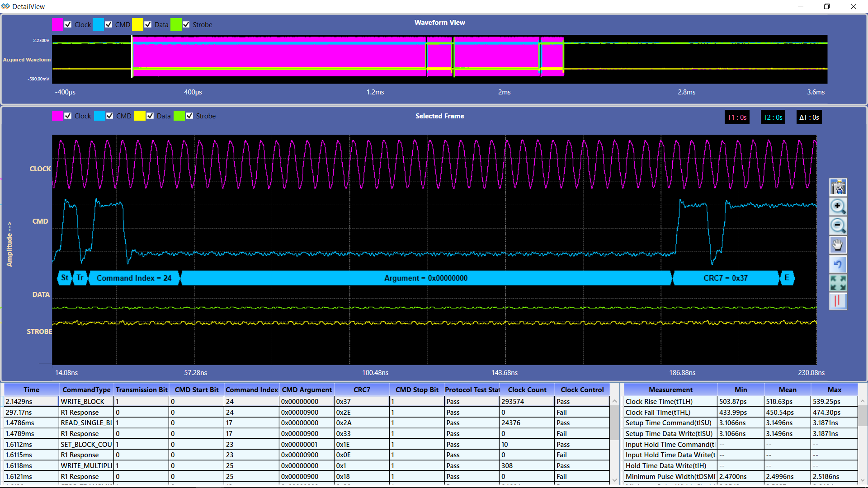The height and width of the screenshot is (488, 868).
Task: Sort by CommandType column header
Action: point(86,389)
